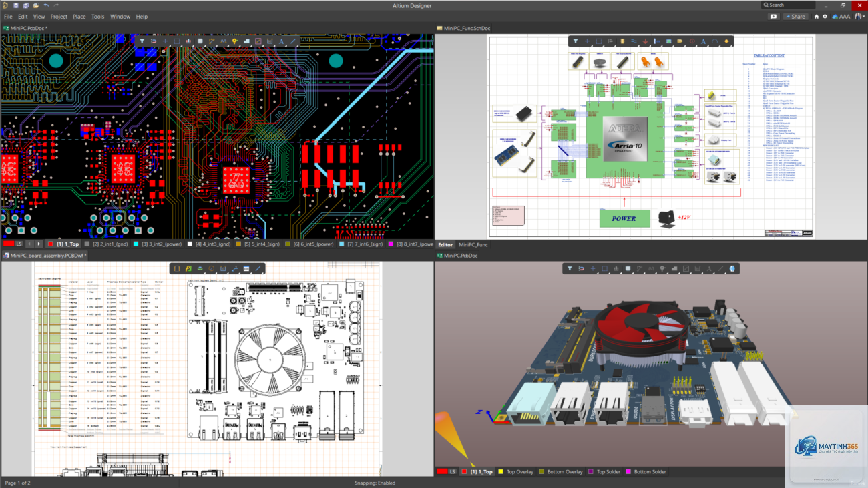This screenshot has width=868, height=488.
Task: Open the Project menu
Action: 59,17
